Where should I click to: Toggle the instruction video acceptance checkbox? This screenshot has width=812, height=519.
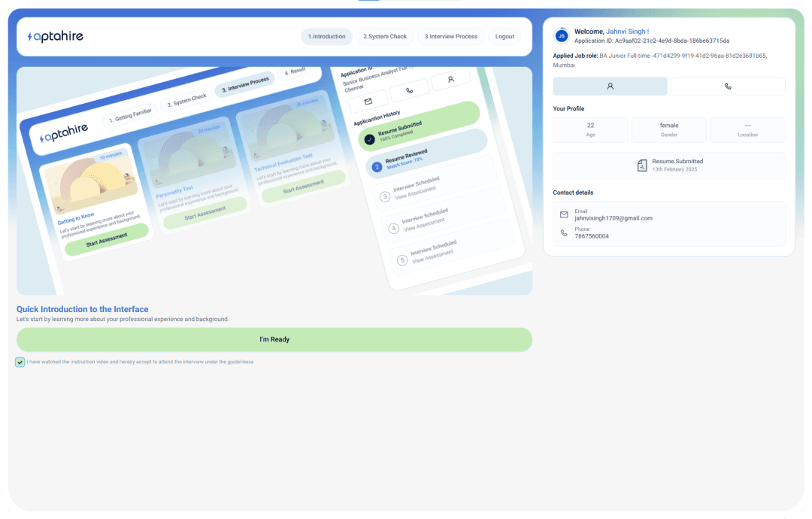pos(20,363)
